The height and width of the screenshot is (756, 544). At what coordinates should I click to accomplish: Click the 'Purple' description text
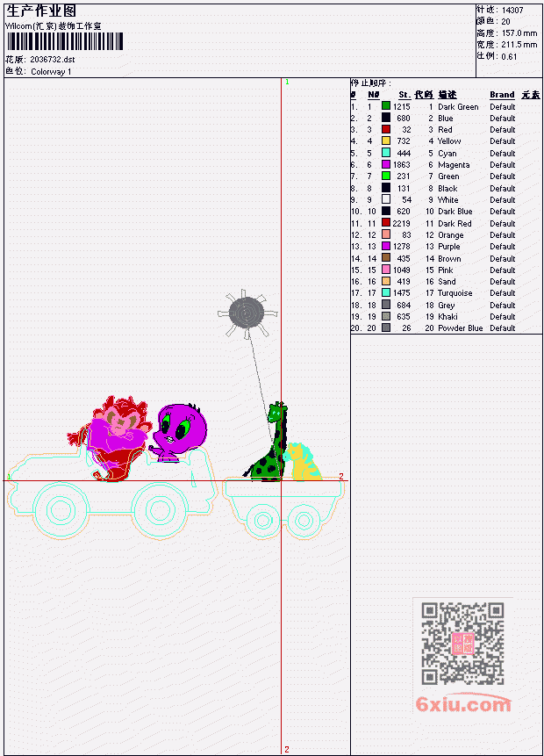tap(449, 247)
